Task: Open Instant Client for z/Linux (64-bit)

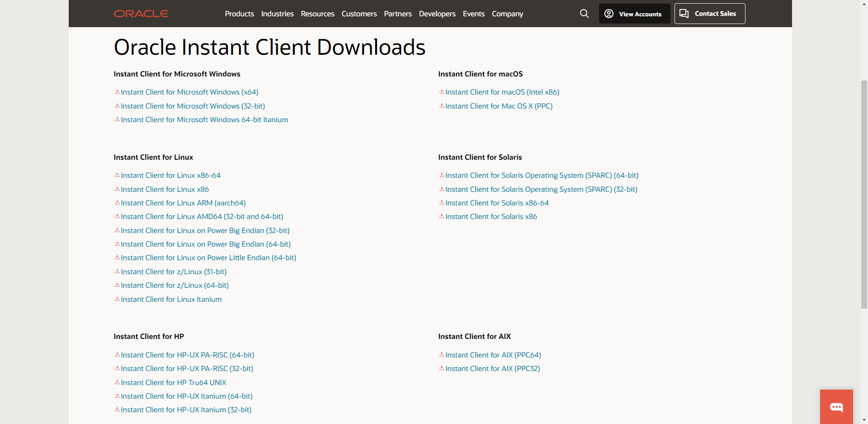Action: tap(175, 285)
